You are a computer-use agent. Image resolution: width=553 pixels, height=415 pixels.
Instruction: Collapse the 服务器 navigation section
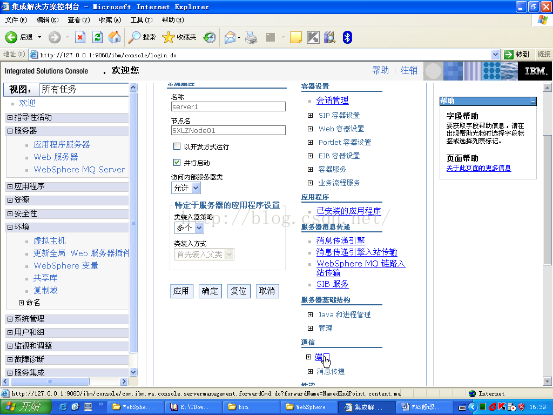pos(10,131)
